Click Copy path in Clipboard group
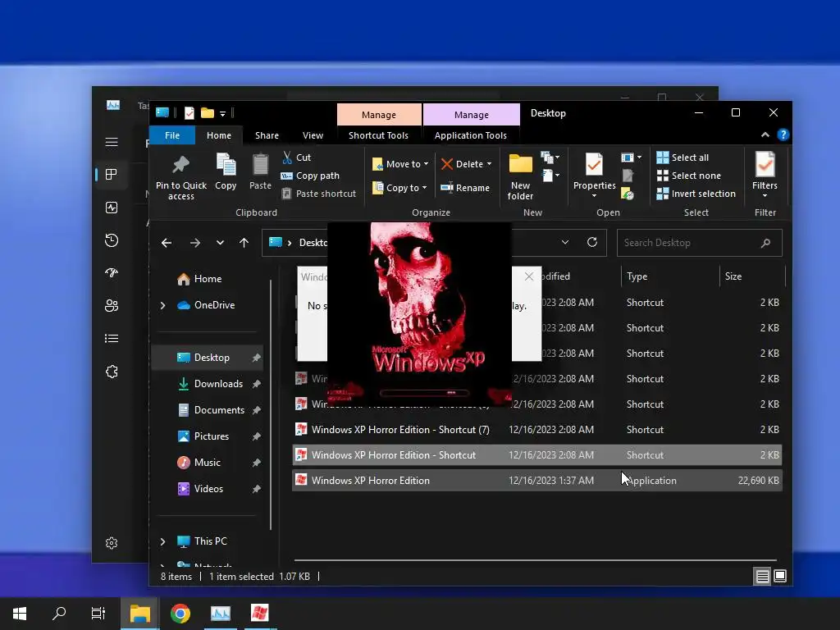Image resolution: width=840 pixels, height=630 pixels. tap(310, 176)
